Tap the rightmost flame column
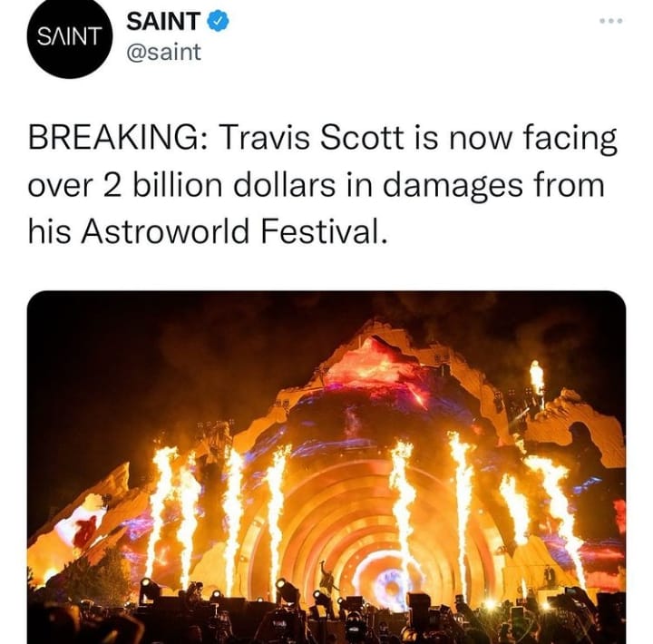The height and width of the screenshot is (644, 653). point(556,519)
